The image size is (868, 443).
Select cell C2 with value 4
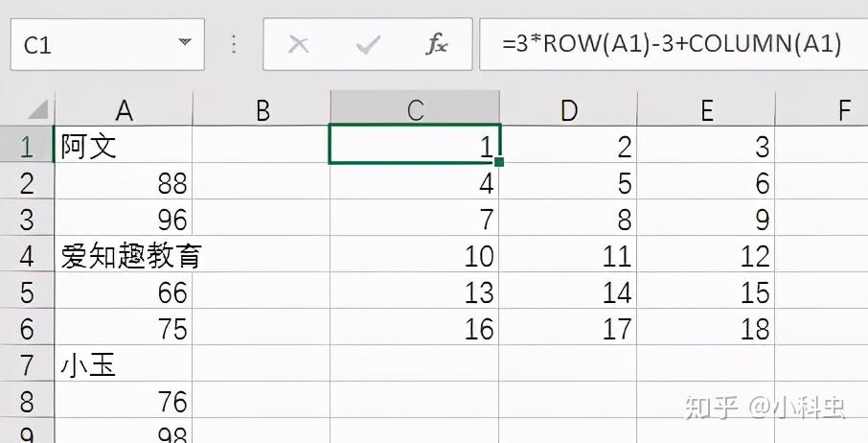tap(415, 181)
